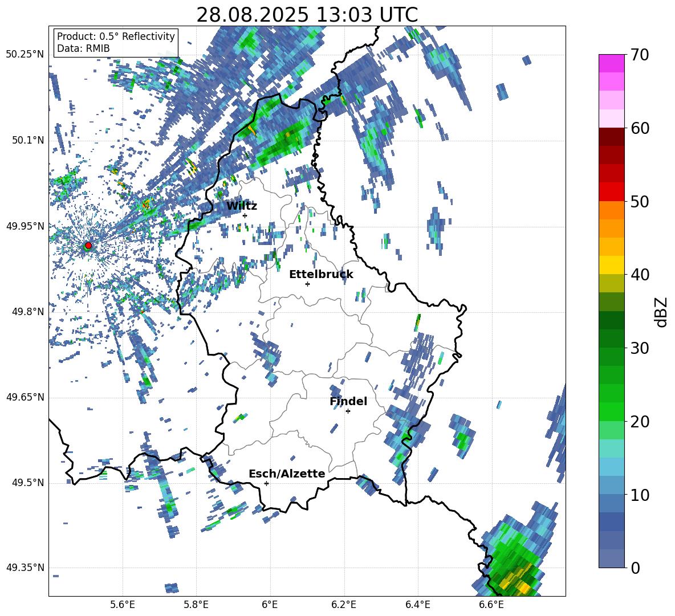
Task: Select the Findel city label
Action: point(348,401)
